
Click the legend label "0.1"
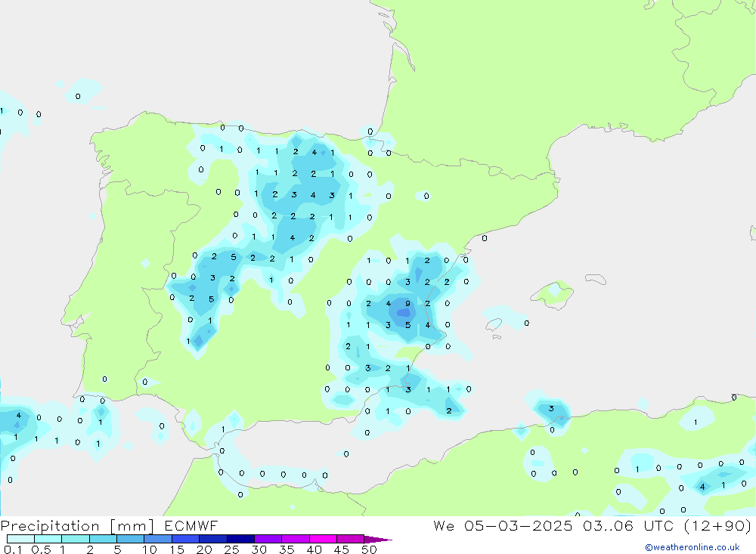[x=13, y=549]
